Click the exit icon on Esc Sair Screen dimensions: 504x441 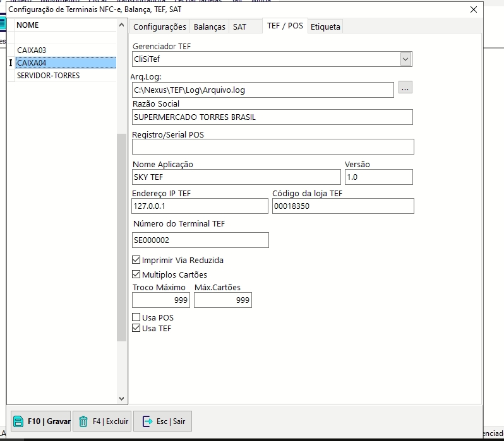(147, 421)
